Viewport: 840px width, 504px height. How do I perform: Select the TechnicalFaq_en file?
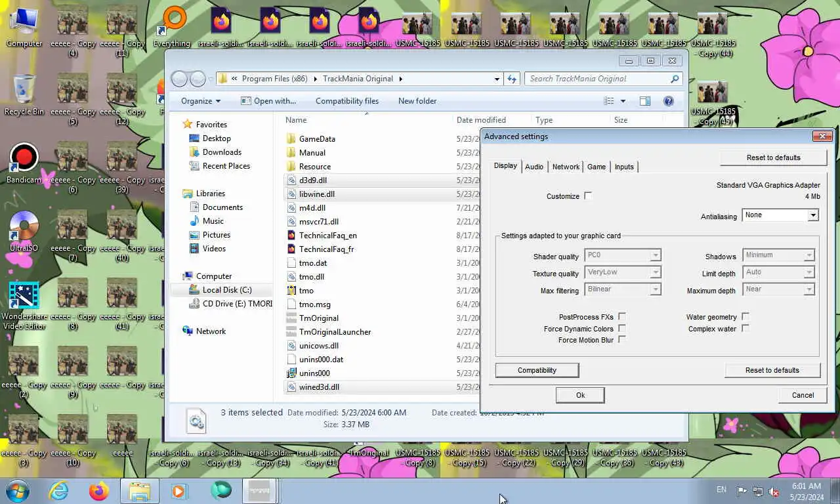tap(327, 235)
